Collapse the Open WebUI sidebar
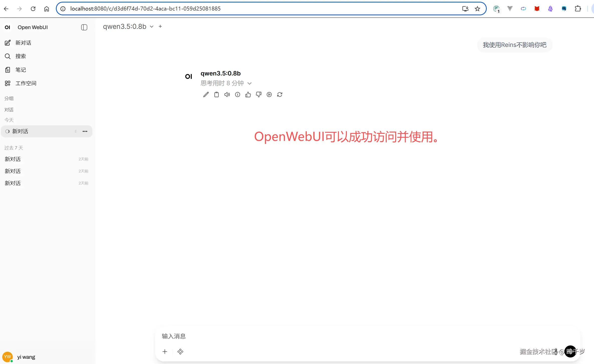 point(84,27)
